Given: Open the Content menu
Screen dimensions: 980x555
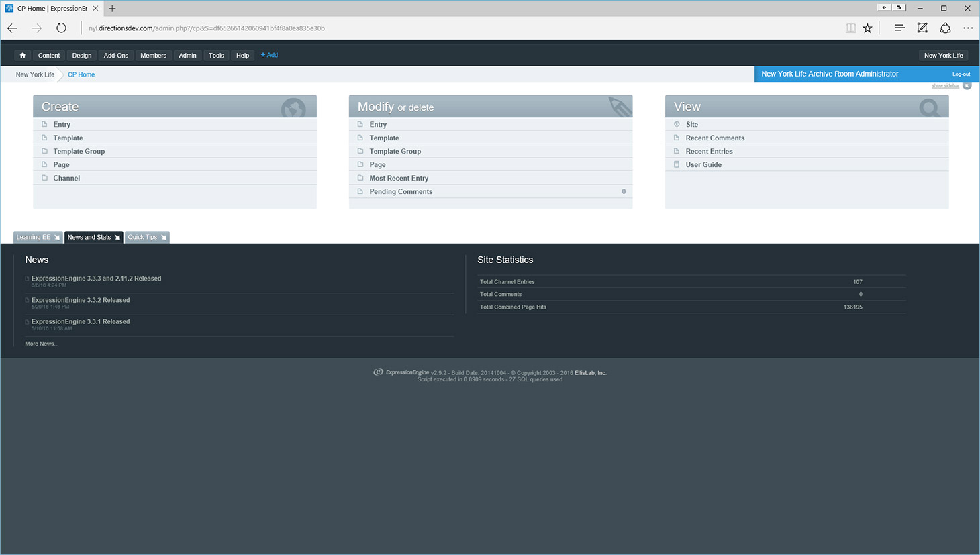Looking at the screenshot, I should pyautogui.click(x=49, y=56).
